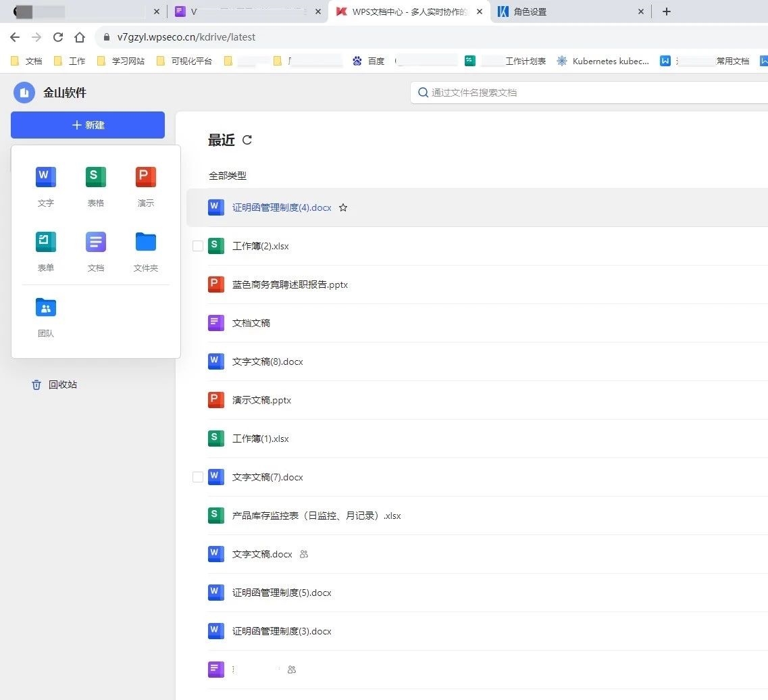Star the 证明函管理制度(4).docx file
The height and width of the screenshot is (700, 768).
(343, 207)
